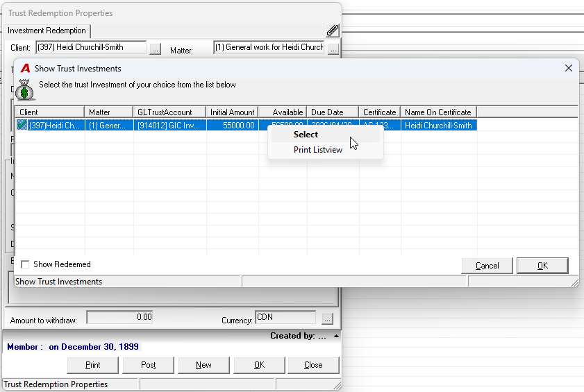Enable the Show Redeemed checkbox
584x392 pixels.
25,264
